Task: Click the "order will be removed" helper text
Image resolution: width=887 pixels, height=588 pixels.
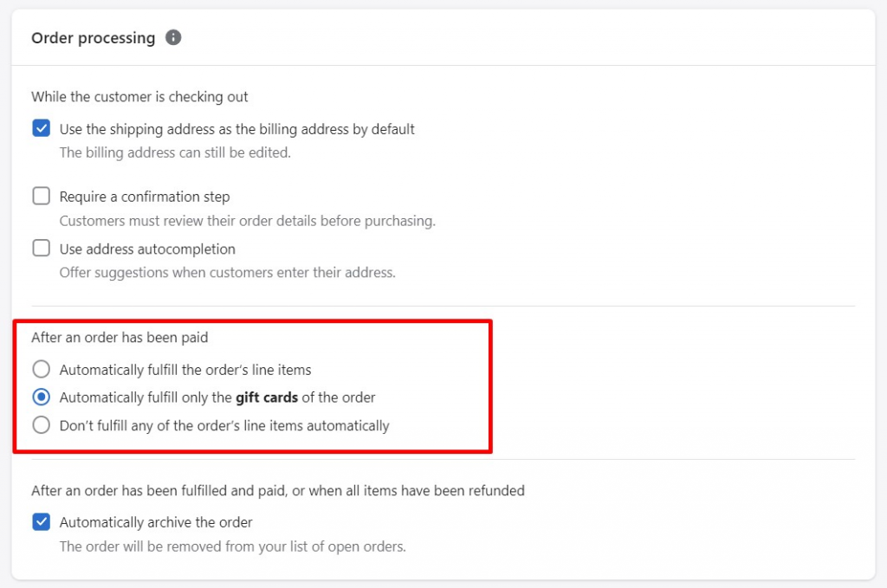Action: pyautogui.click(x=232, y=546)
